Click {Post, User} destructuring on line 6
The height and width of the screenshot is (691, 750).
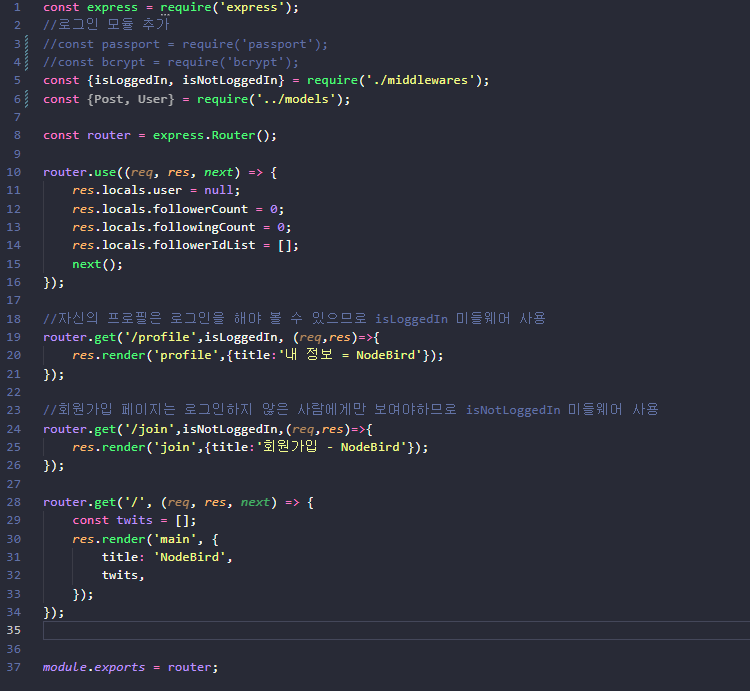(131, 99)
